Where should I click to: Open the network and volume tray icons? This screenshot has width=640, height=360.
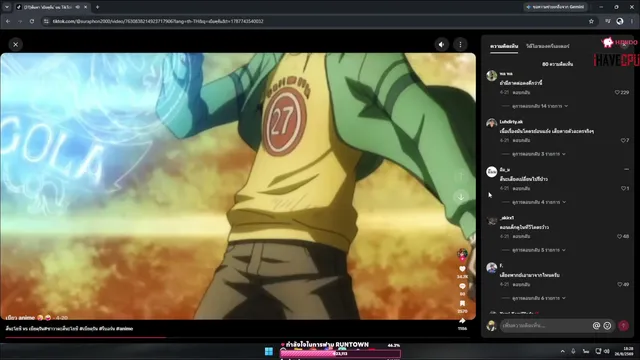[602, 351]
